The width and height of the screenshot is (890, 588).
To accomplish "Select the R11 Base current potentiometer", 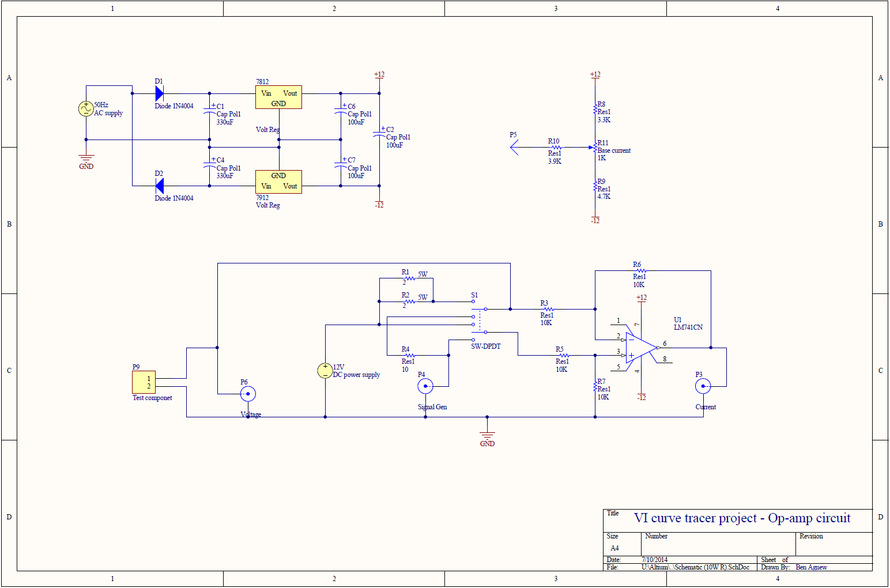I will tap(594, 148).
